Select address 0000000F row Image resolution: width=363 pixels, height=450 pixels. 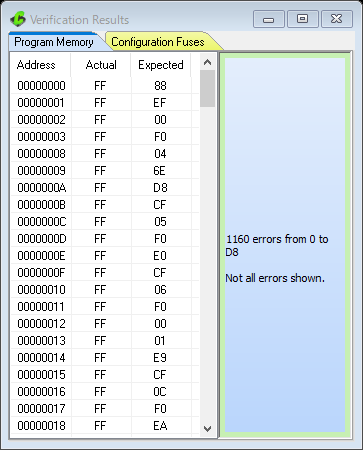(x=105, y=273)
